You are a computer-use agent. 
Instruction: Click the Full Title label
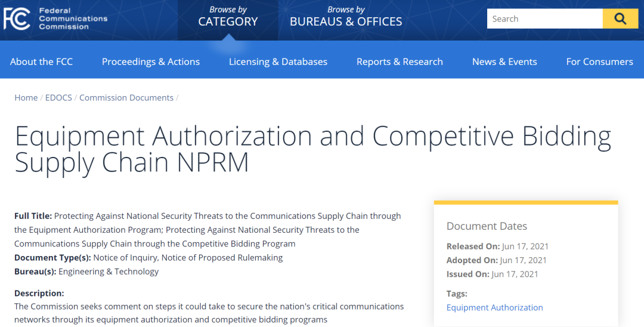pos(33,215)
